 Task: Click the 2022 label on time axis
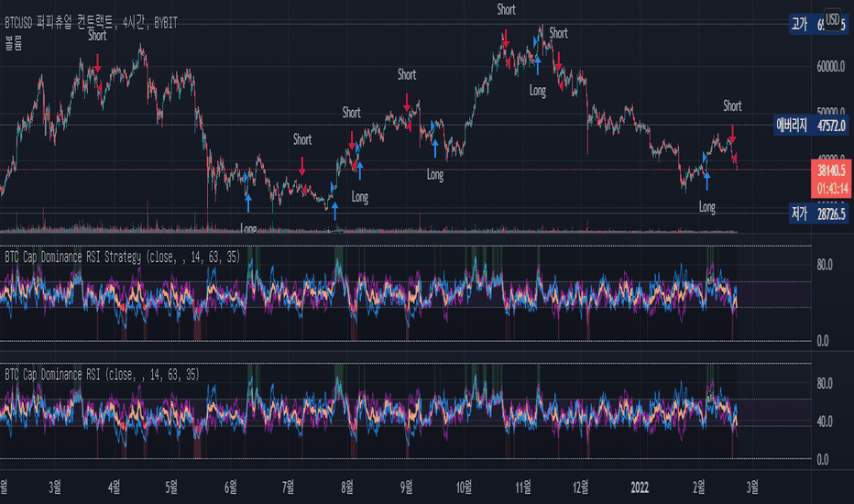point(640,488)
